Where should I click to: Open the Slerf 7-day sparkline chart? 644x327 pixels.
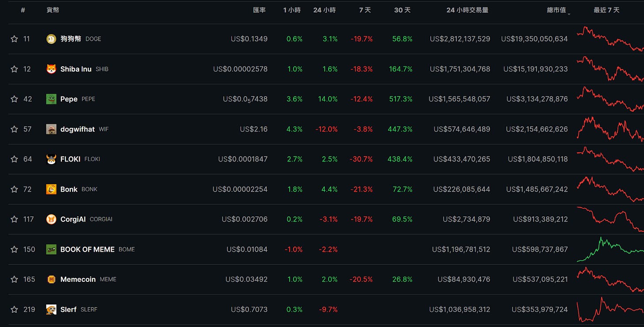(610, 310)
